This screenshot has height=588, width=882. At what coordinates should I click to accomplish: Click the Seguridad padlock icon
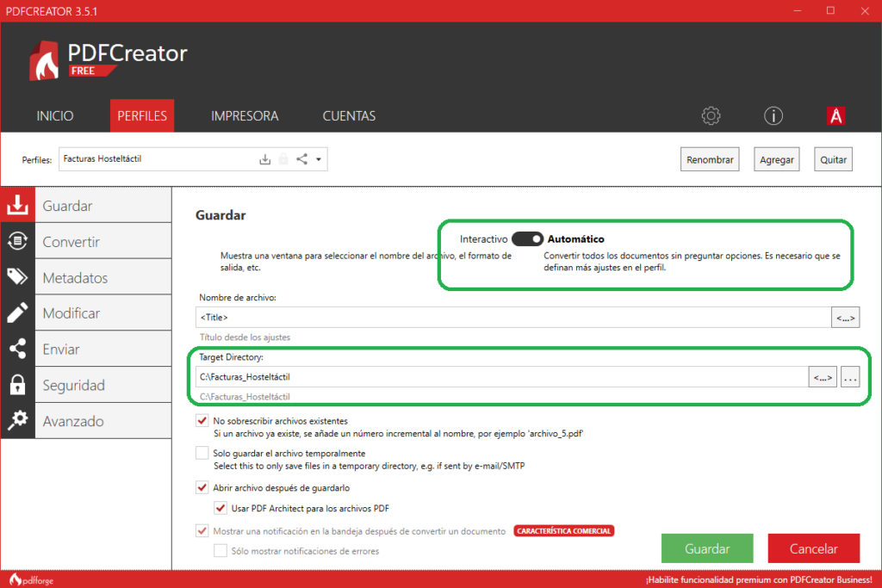tap(17, 385)
